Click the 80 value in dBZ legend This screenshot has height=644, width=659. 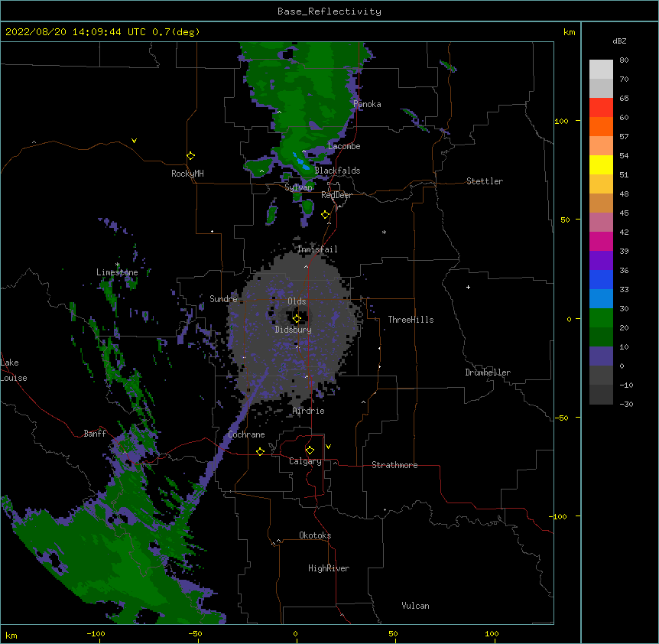624,60
